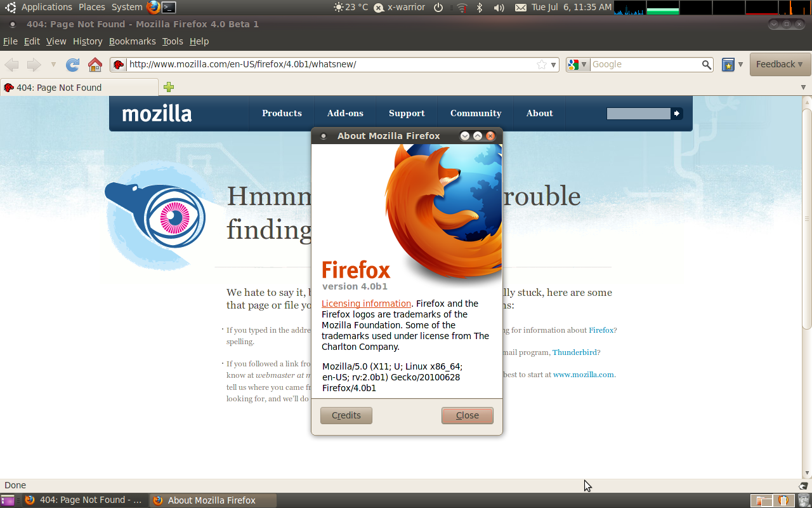Image resolution: width=812 pixels, height=508 pixels.
Task: Click the show desktop icon in bottom panel
Action: tap(8, 500)
